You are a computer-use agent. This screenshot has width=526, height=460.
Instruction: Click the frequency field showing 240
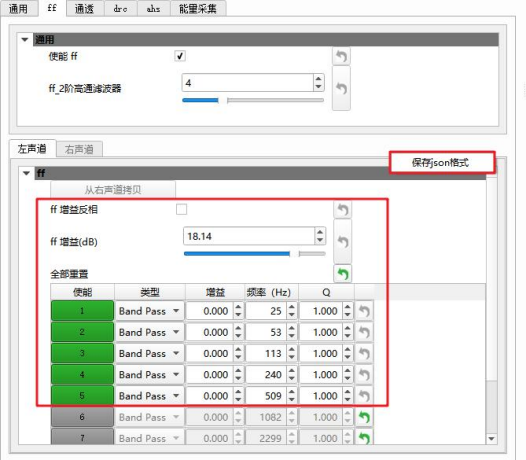point(267,374)
